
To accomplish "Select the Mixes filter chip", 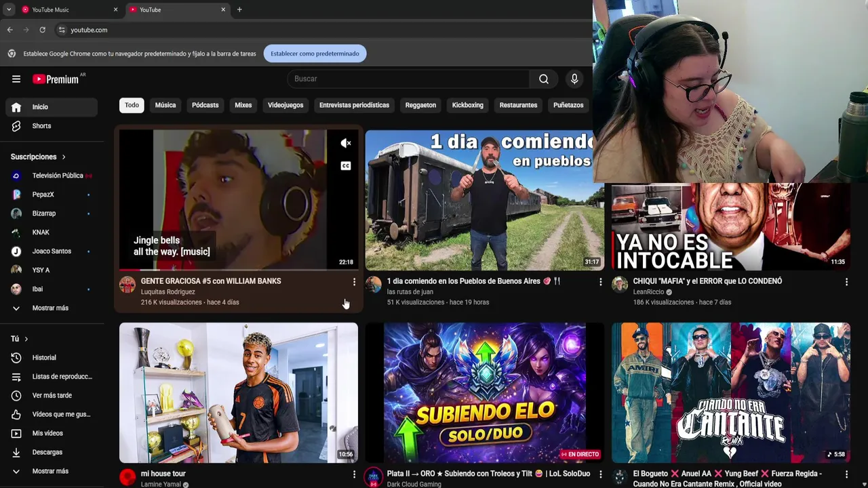I will click(243, 105).
